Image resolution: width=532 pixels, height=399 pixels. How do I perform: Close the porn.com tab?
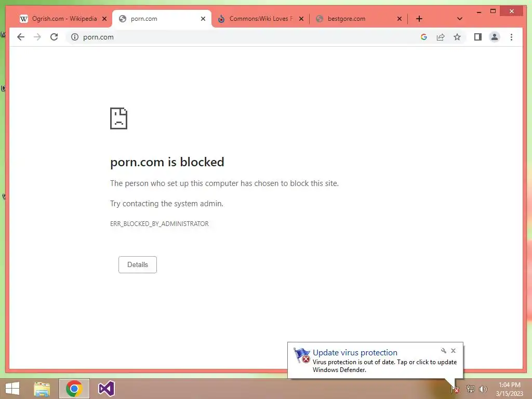pyautogui.click(x=203, y=19)
